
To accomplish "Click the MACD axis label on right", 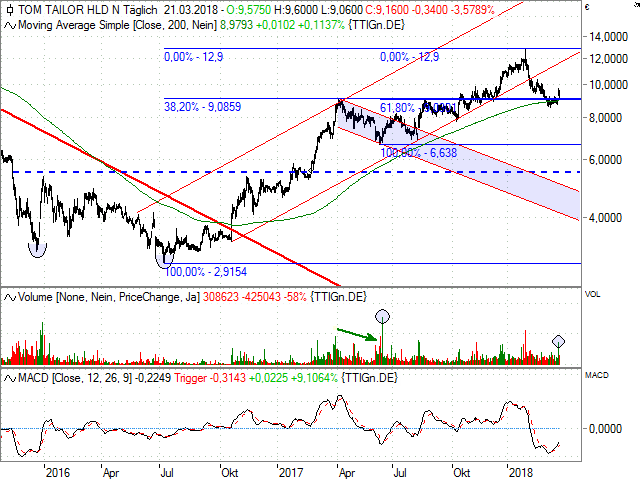I will 596,375.
